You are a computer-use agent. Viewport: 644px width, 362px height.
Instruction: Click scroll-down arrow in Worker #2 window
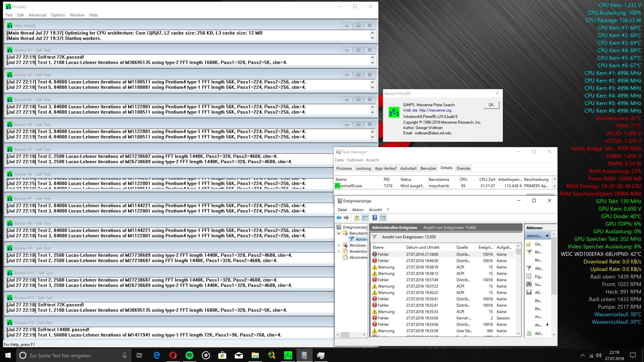pyautogui.click(x=372, y=87)
